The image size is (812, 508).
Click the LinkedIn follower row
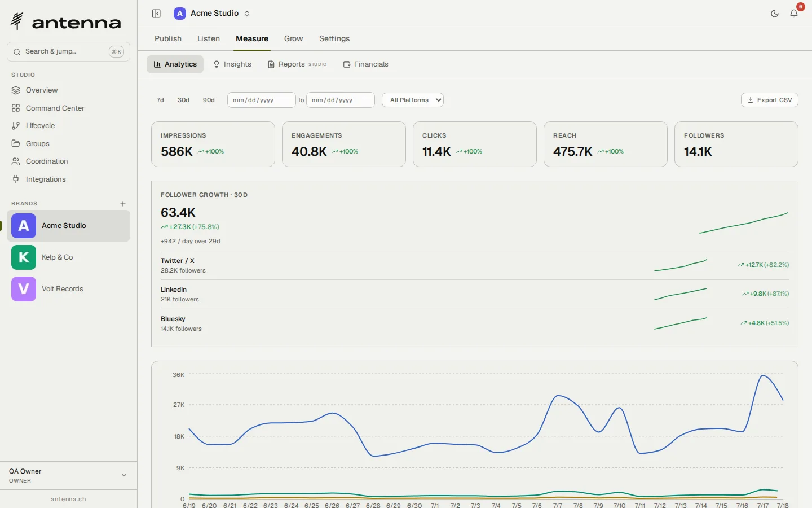[475, 294]
